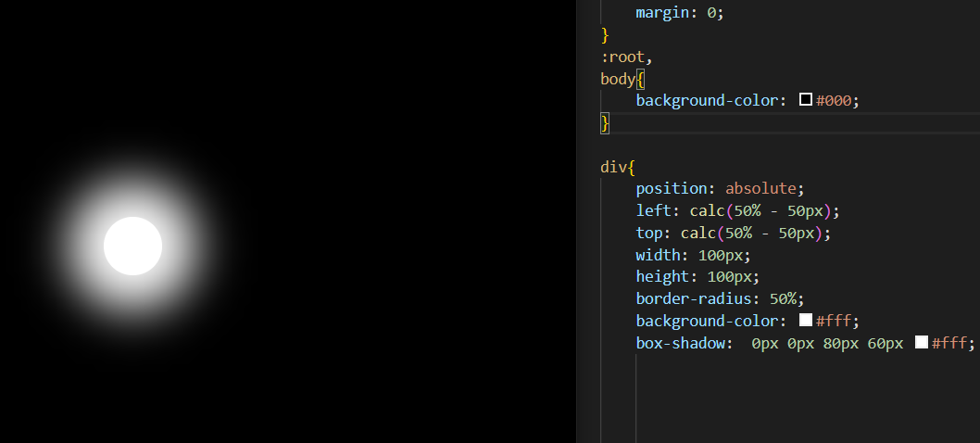Open the black #000 color swatch
The width and height of the screenshot is (980, 443).
pyautogui.click(x=806, y=99)
